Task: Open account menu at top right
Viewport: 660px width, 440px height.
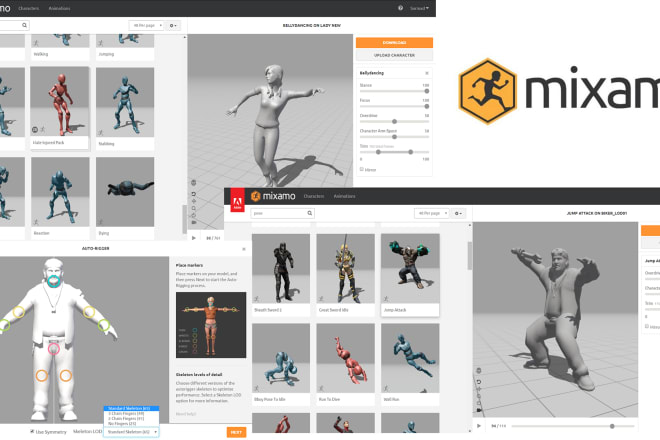Action: point(419,8)
